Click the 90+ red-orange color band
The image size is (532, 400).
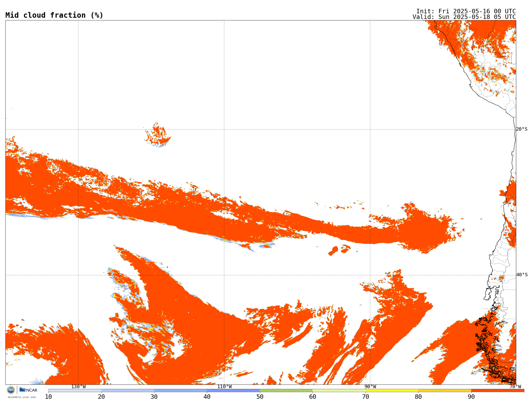pyautogui.click(x=498, y=391)
